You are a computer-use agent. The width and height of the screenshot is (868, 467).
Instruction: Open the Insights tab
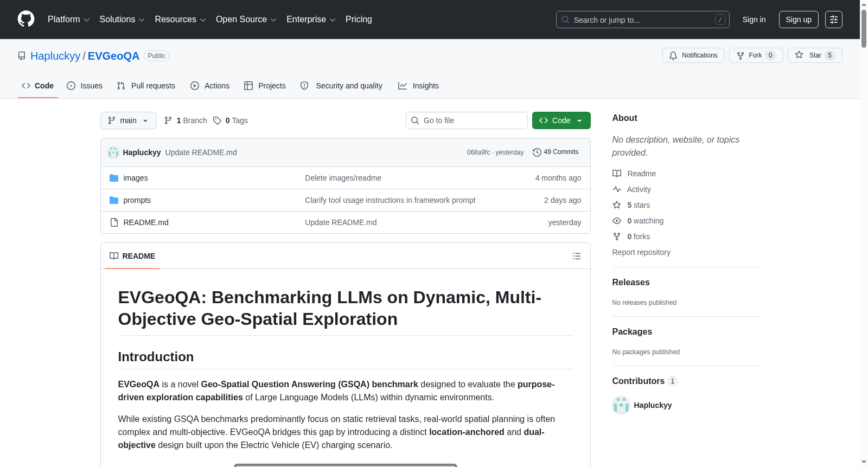(418, 86)
